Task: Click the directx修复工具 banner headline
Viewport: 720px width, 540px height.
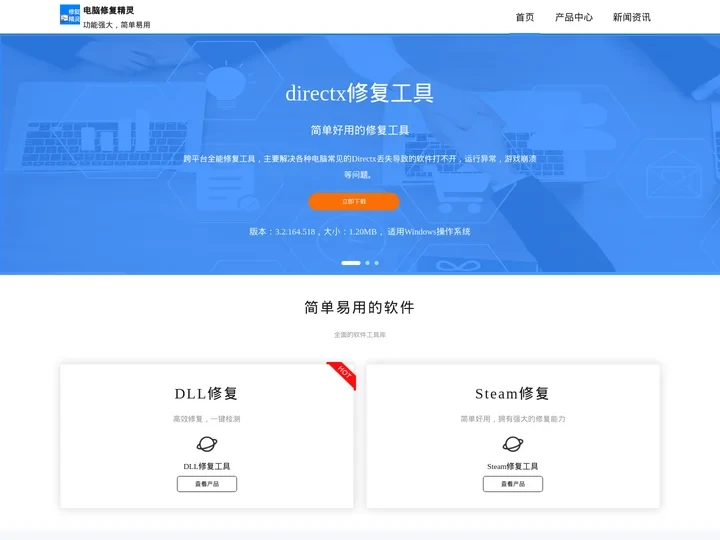Action: click(x=360, y=93)
